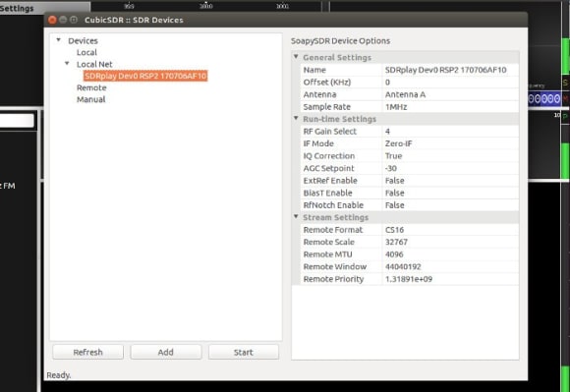Collapse the Stream Settings section
This screenshot has height=392, width=570.
(296, 216)
